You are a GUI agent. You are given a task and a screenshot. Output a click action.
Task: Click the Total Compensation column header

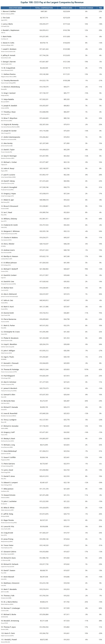pos(44,8)
